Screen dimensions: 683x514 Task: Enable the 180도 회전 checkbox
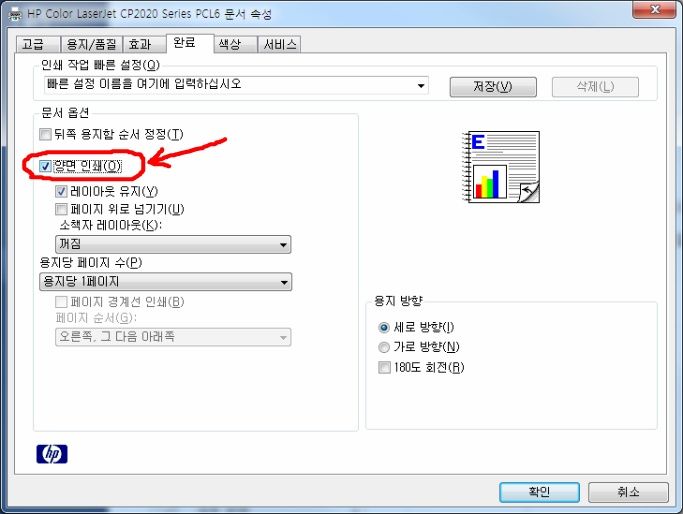point(384,367)
